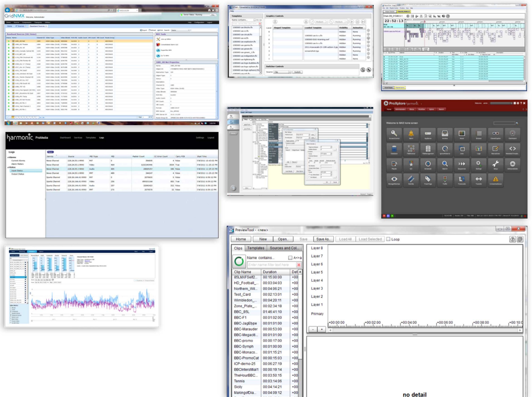Open the Scheduler clock tile in ProXplore
The height and width of the screenshot is (397, 532).
pyautogui.click(x=428, y=165)
